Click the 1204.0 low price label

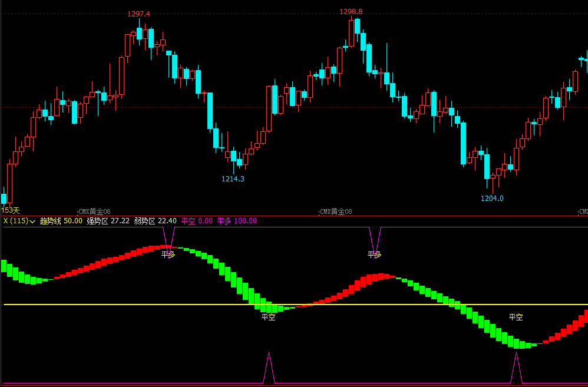click(x=492, y=199)
